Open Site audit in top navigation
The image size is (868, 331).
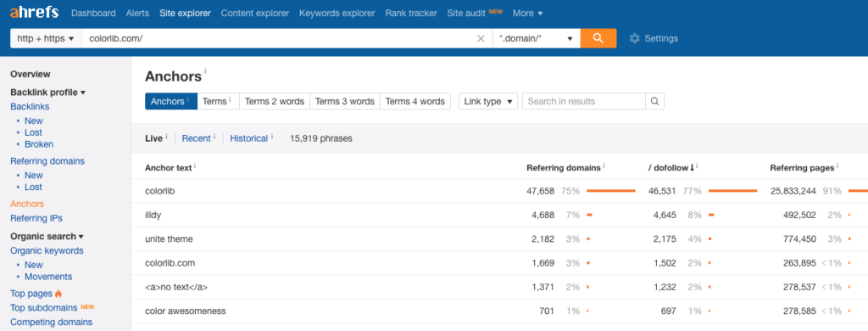pyautogui.click(x=467, y=13)
